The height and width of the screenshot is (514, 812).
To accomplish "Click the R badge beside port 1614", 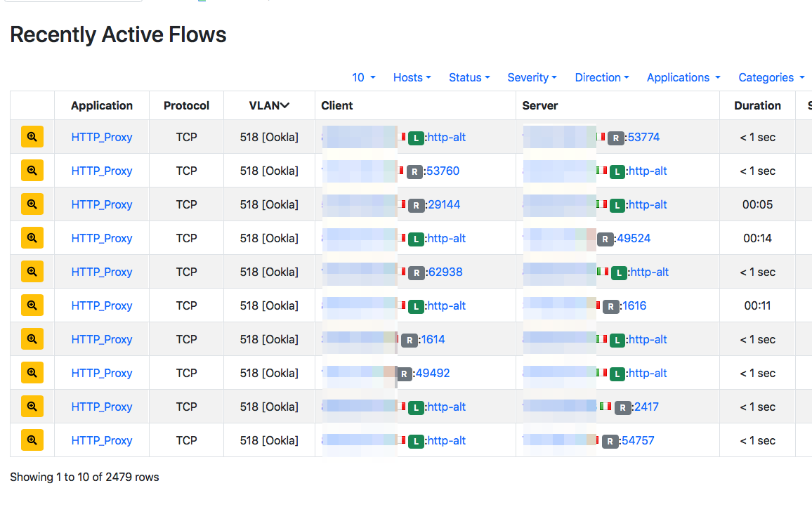I will click(x=410, y=340).
